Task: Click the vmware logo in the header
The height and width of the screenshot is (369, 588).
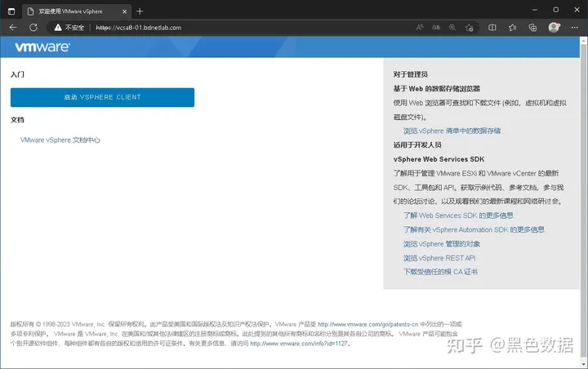Action: (x=42, y=47)
